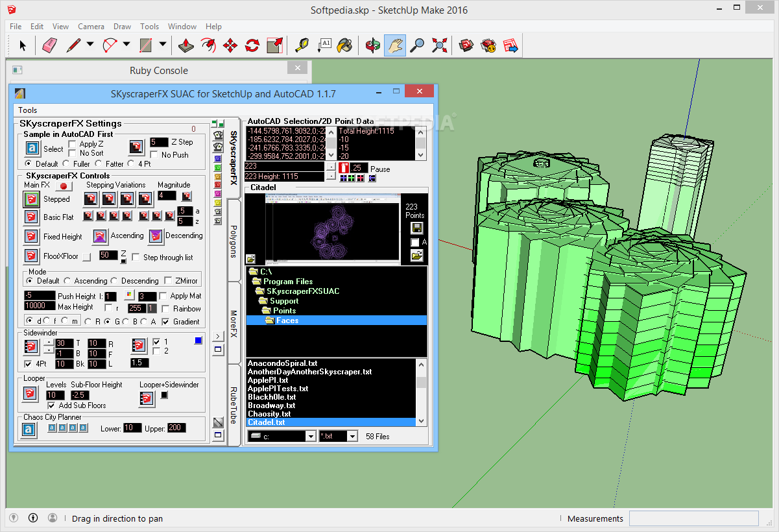779x532 pixels.
Task: Select AppleP1.txt in file list
Action: [x=268, y=380]
